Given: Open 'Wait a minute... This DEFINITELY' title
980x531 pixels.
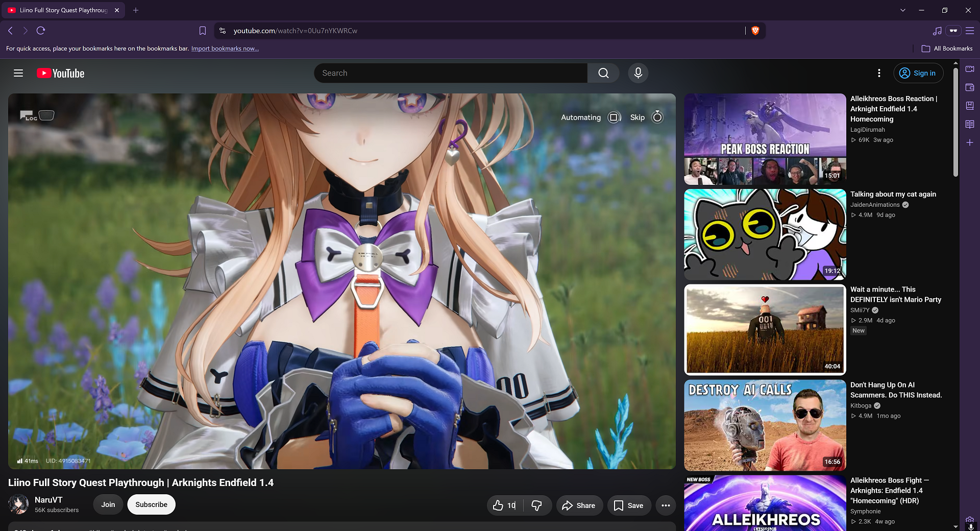Looking at the screenshot, I should point(896,295).
